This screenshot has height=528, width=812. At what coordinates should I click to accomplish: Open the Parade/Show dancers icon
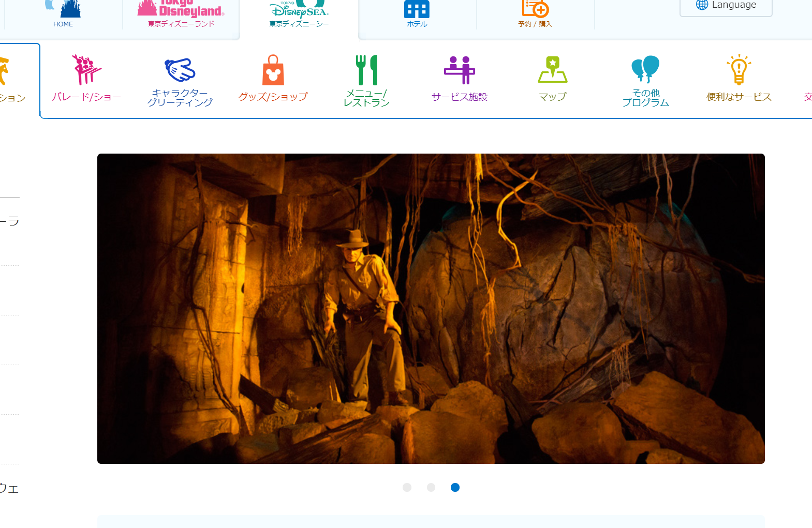point(86,70)
